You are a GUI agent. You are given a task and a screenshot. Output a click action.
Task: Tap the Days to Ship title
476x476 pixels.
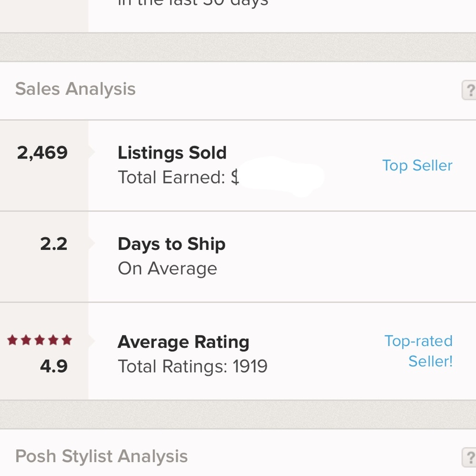tap(171, 244)
